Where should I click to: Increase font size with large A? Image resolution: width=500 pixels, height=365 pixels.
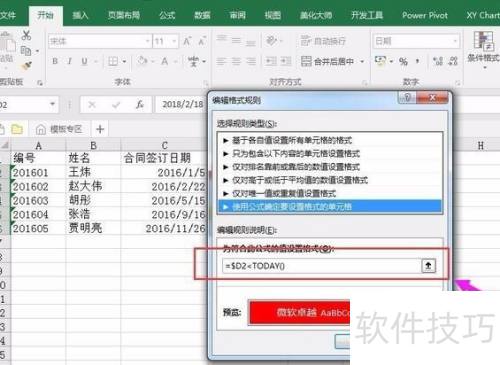187,41
